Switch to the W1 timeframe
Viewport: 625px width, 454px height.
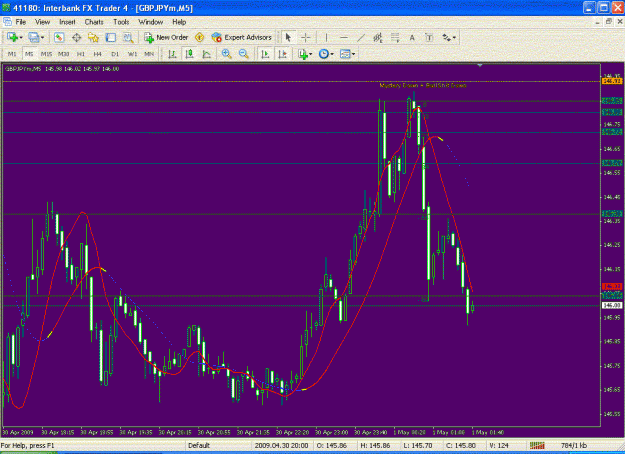click(132, 54)
